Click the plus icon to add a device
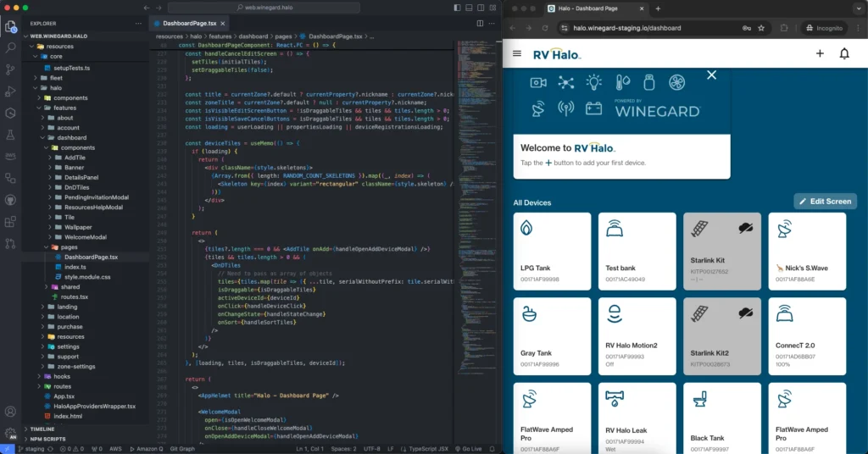The width and height of the screenshot is (868, 454). pyautogui.click(x=820, y=53)
